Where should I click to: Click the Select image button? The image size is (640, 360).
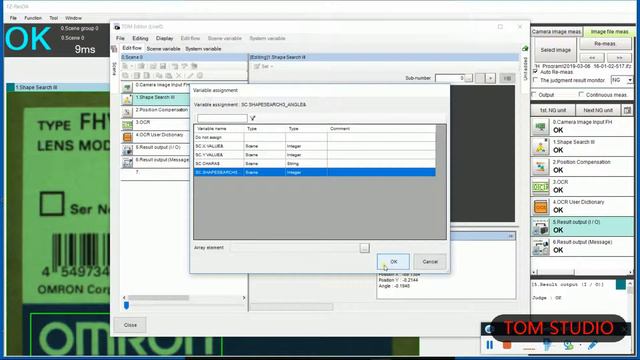click(x=555, y=50)
